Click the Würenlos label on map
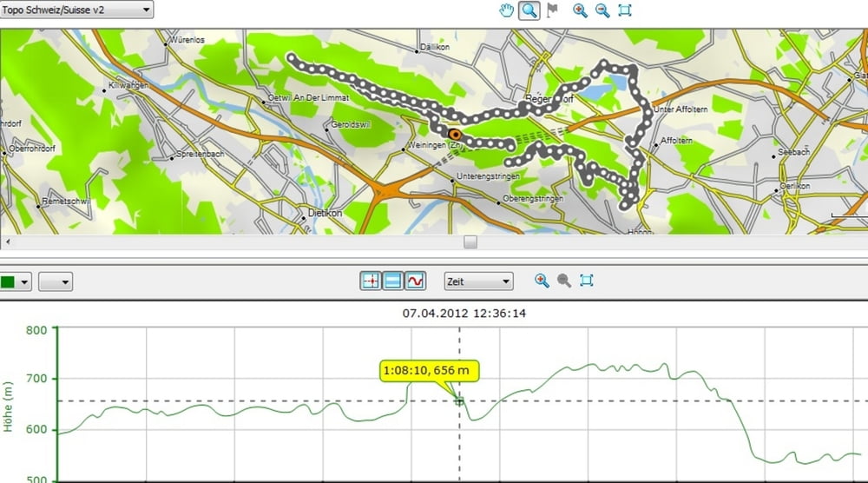 pyautogui.click(x=187, y=40)
